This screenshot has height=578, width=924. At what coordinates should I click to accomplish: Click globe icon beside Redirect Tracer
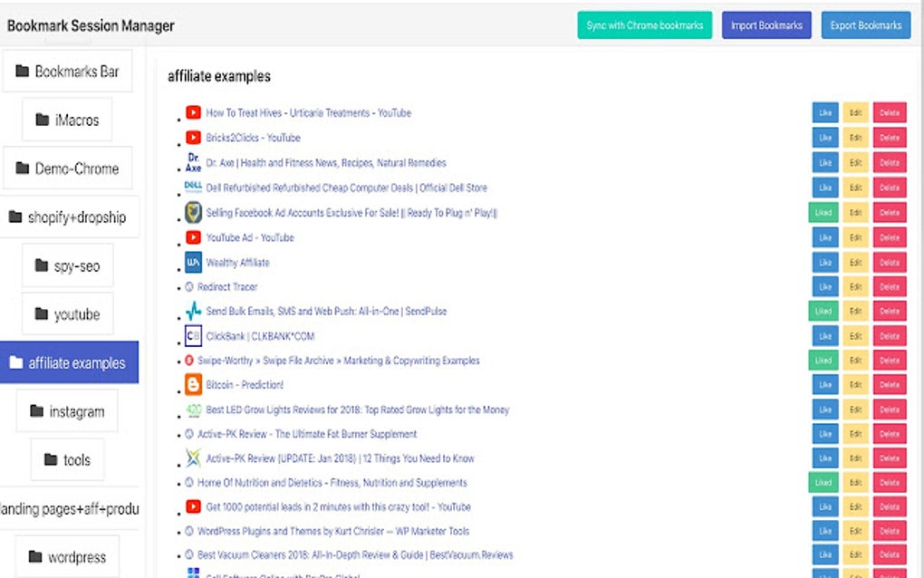(189, 287)
